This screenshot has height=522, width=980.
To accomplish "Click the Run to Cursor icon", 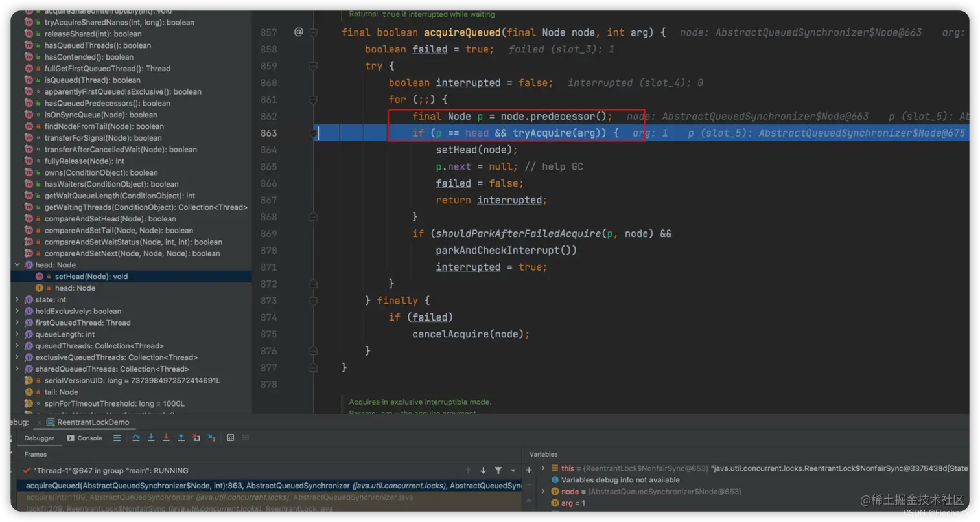I will 211,438.
